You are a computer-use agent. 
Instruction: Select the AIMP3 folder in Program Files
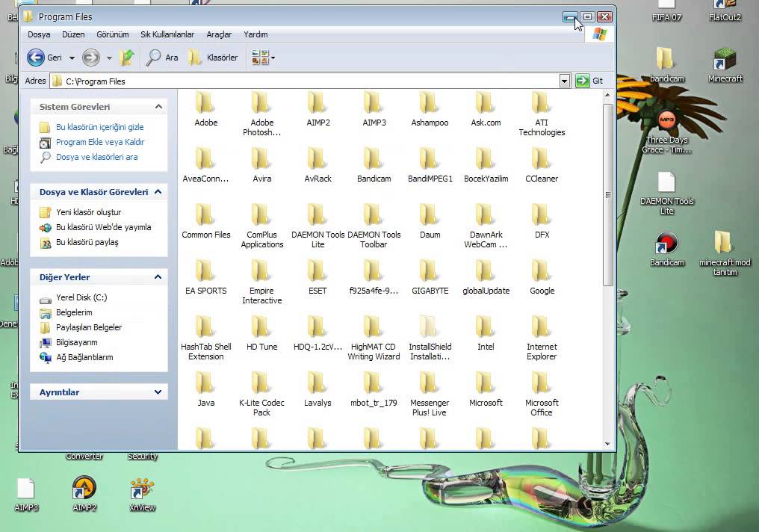[x=374, y=109]
